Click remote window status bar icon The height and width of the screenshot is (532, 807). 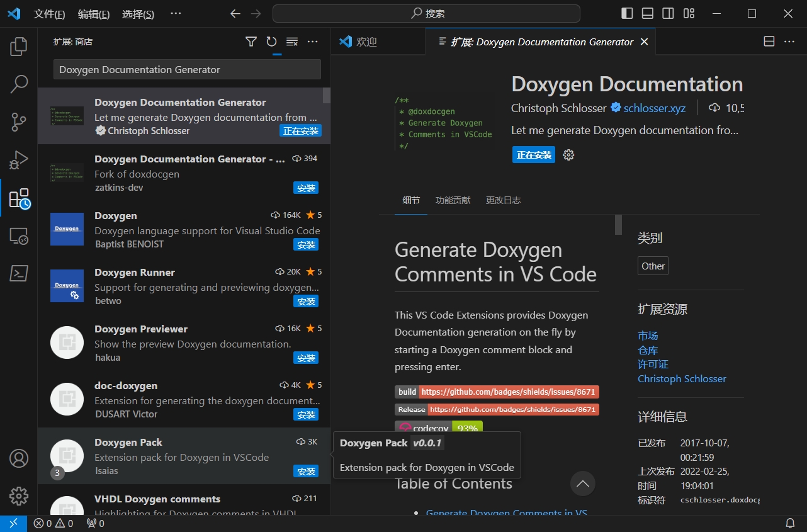(13, 523)
